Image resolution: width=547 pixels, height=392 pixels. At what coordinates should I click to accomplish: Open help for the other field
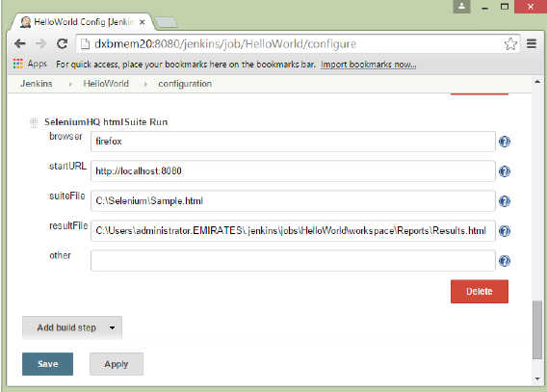[x=505, y=261]
